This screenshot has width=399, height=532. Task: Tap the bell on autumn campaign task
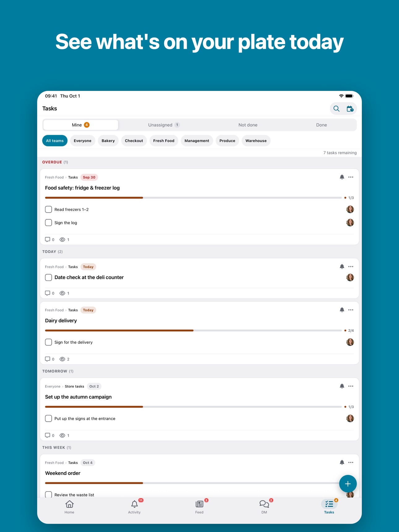pyautogui.click(x=342, y=386)
